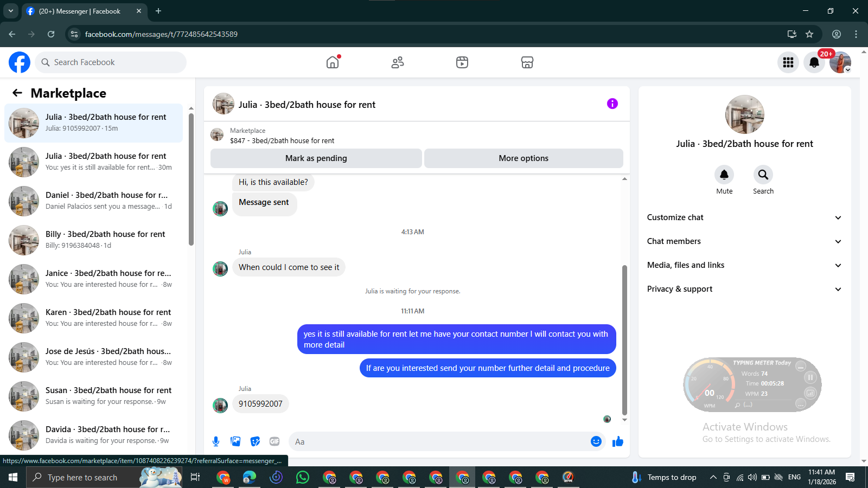Screen dimensions: 868x488
Task: Click the back arrow beside Marketplace
Action: point(17,93)
